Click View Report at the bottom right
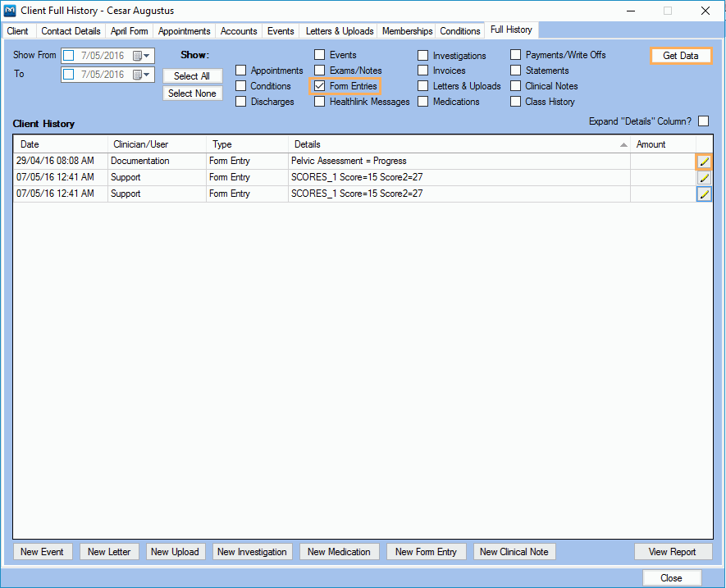The width and height of the screenshot is (726, 588). point(673,551)
